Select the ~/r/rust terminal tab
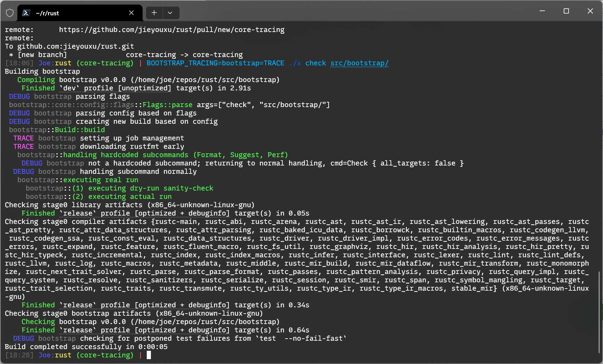Viewport: 603px width, 364px height. (80, 13)
